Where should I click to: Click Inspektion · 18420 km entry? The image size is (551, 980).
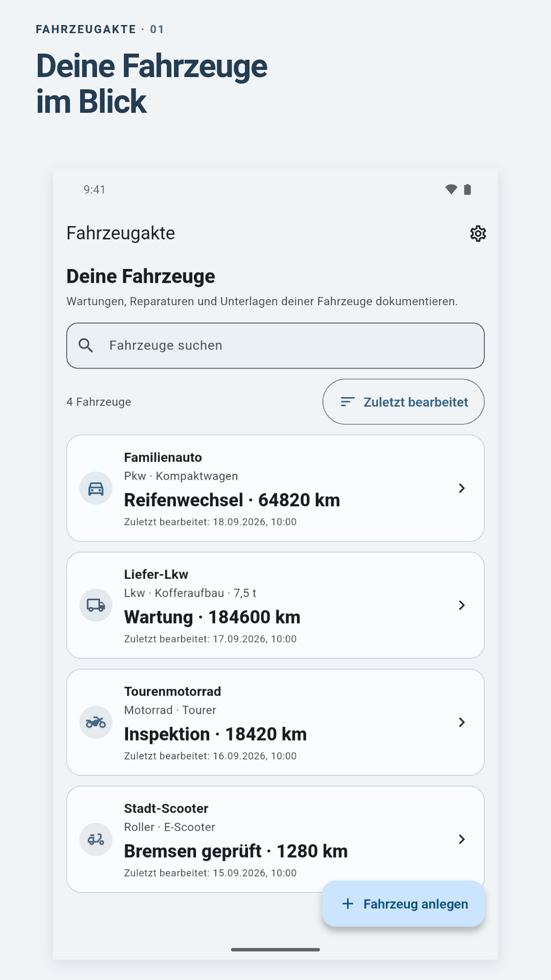click(216, 734)
